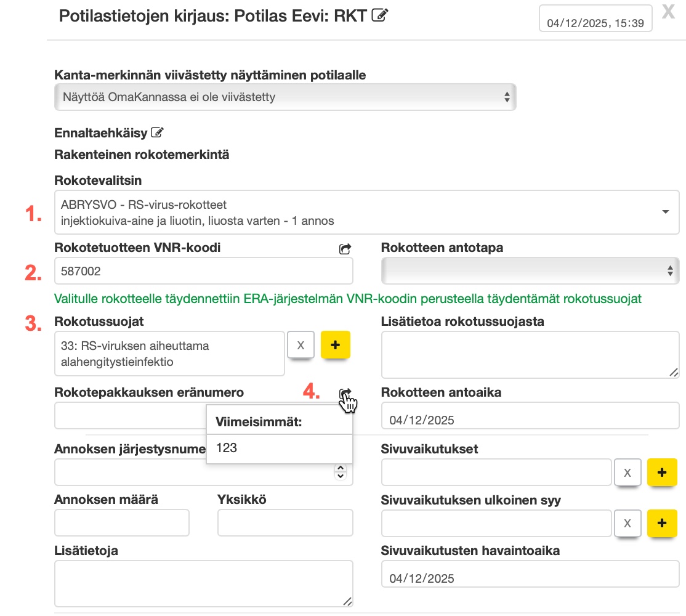686x616 pixels.
Task: Click share icon above VNR-koodi field
Action: (345, 249)
